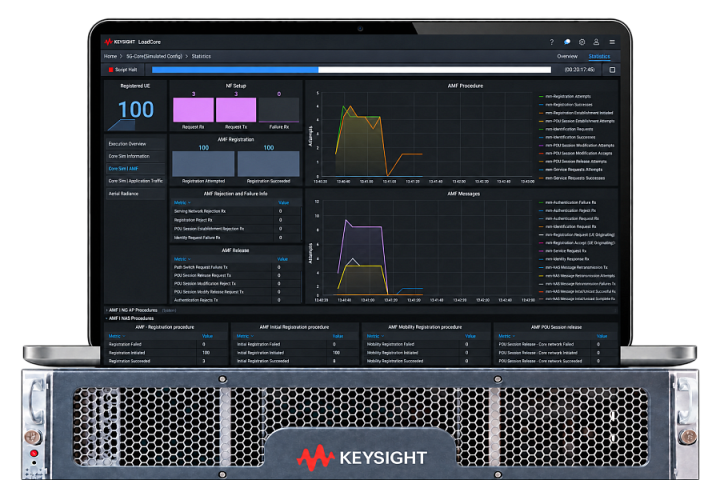Collapse the AMF | NAS Procedures row
Viewport: 720px width, 480px height.
click(x=130, y=318)
